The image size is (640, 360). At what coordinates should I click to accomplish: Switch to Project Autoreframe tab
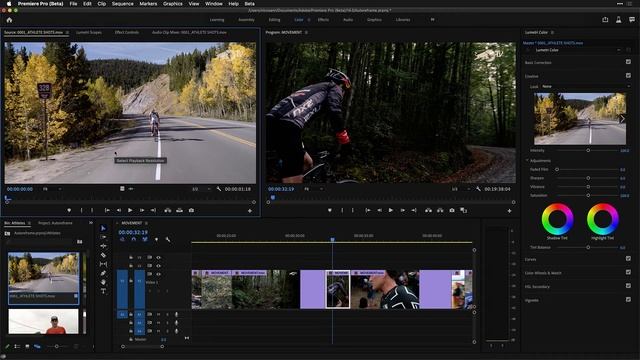click(x=55, y=223)
